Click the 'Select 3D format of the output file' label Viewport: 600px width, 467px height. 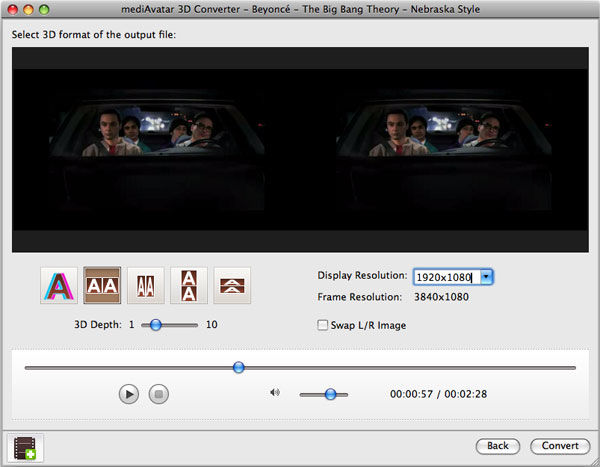94,35
